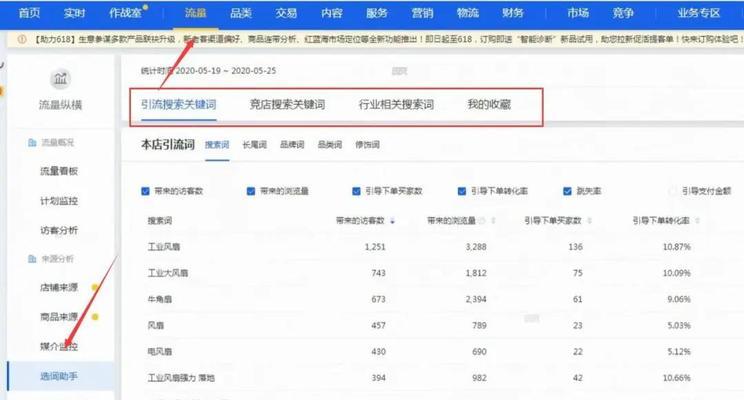This screenshot has width=744, height=400.
Task: Open the 内容 menu
Action: click(x=332, y=13)
